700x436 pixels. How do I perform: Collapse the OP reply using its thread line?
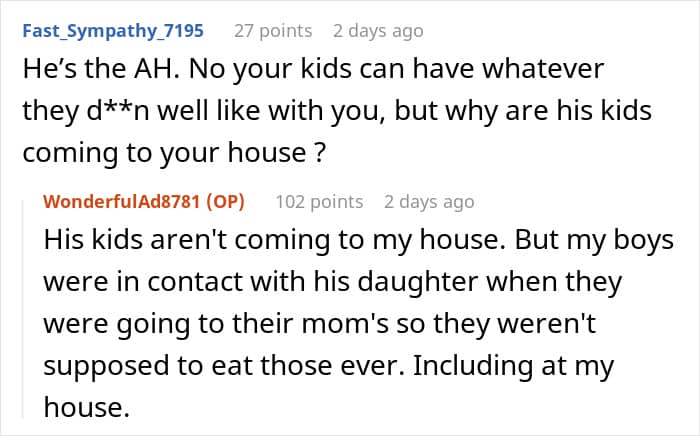[x=24, y=309]
